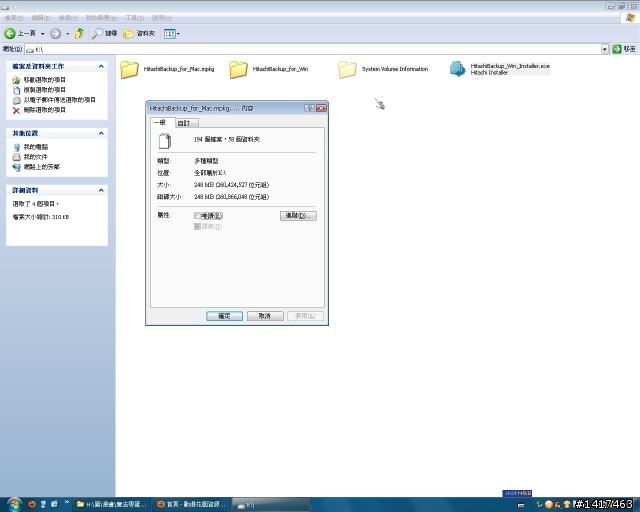Click the multiple-files document icon in properties
640x512 pixels.
coord(165,141)
